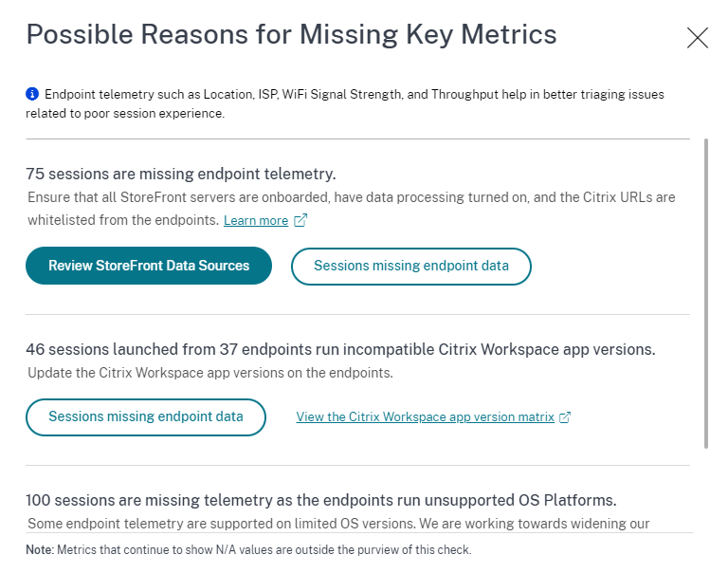Click external link icon after version matrix link
This screenshot has width=728, height=573.
click(565, 416)
